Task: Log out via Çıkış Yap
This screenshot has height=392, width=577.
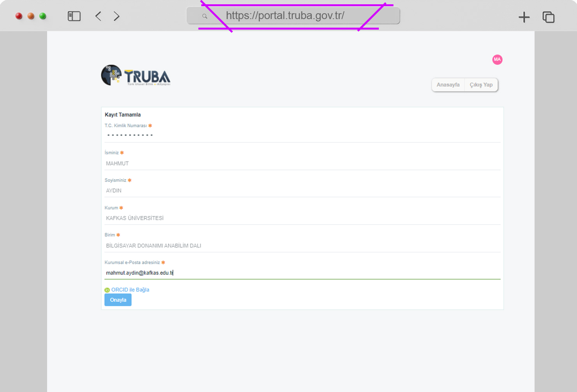Action: tap(481, 85)
